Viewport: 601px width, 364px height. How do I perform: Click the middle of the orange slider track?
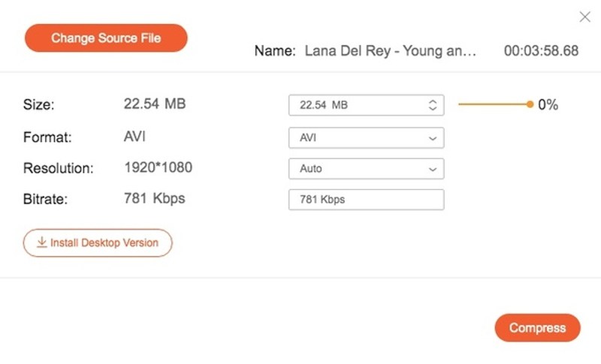[x=494, y=105]
